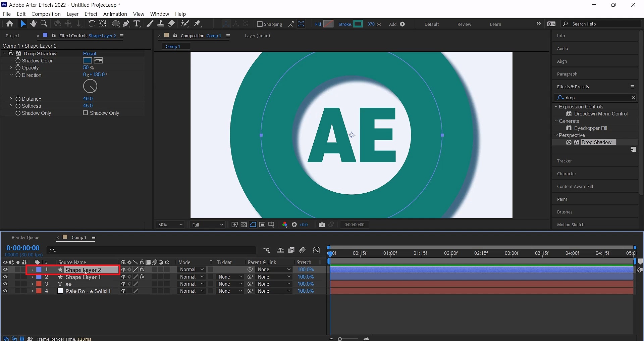This screenshot has height=341, width=644.
Task: Open composition mini-flowchart icon
Action: [x=266, y=250]
